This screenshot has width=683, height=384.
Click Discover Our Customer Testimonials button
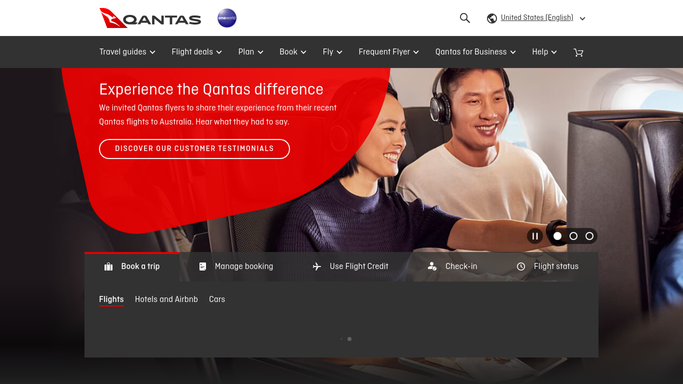point(194,149)
